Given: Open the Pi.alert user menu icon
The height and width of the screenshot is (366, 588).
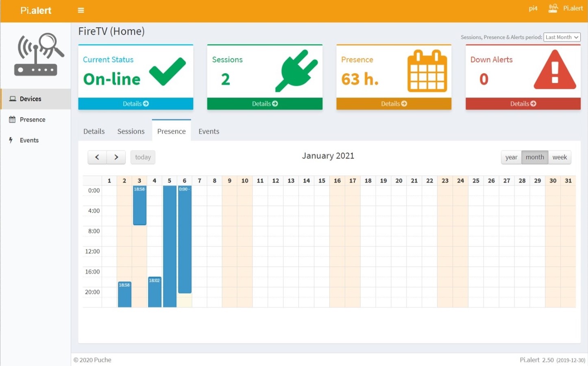Looking at the screenshot, I should click(x=553, y=8).
